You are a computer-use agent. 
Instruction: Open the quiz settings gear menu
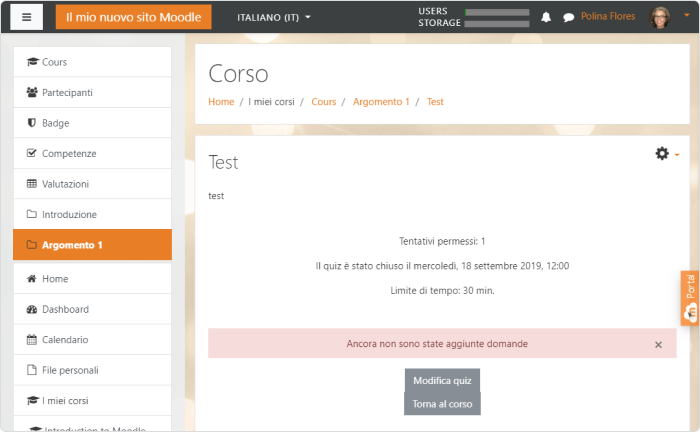[662, 154]
